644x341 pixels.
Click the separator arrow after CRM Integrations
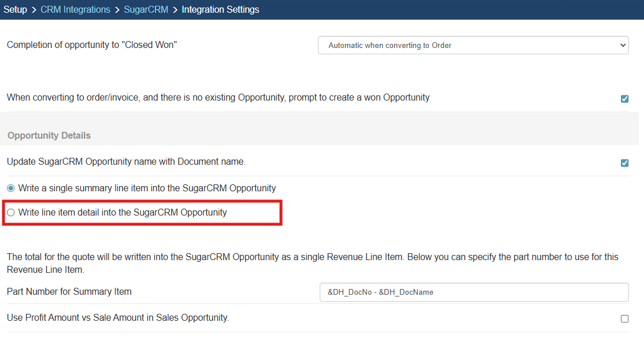click(x=117, y=10)
